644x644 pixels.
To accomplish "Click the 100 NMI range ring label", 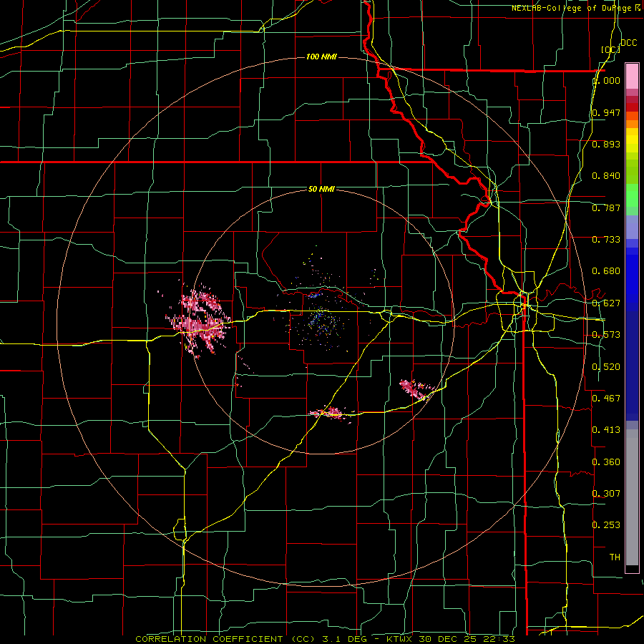I will click(x=321, y=57).
